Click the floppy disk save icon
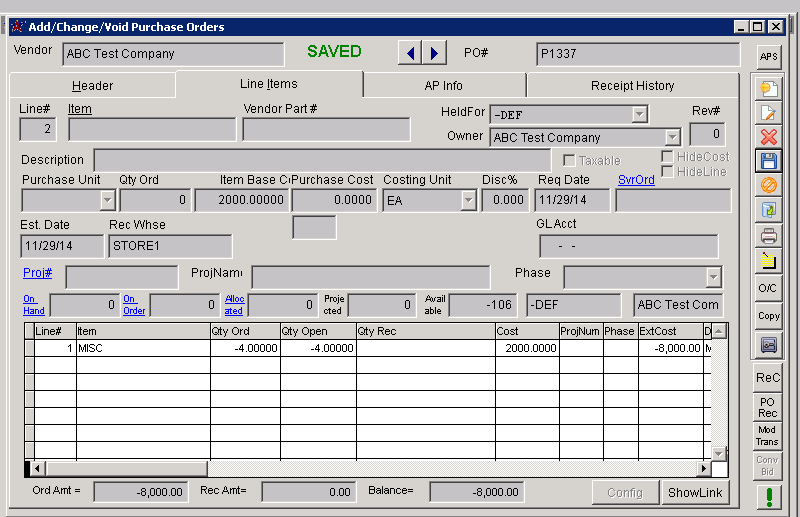The image size is (800, 517). [x=768, y=160]
